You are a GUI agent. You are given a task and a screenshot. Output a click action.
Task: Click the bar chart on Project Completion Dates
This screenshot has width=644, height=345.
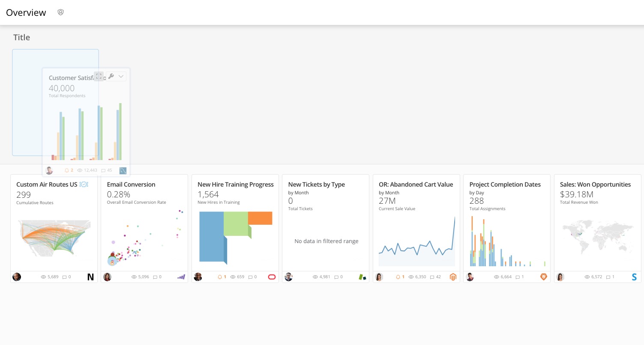[x=508, y=241]
